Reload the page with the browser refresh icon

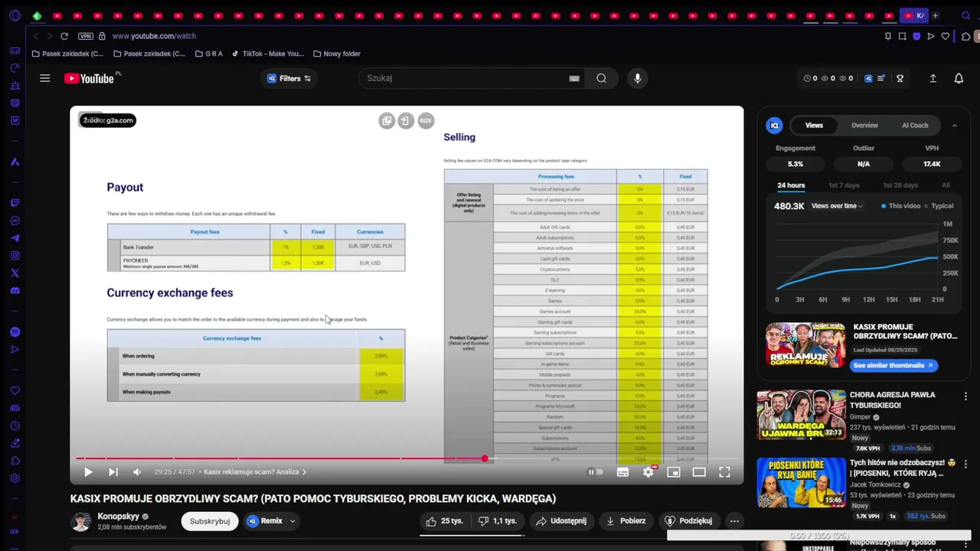pos(64,36)
